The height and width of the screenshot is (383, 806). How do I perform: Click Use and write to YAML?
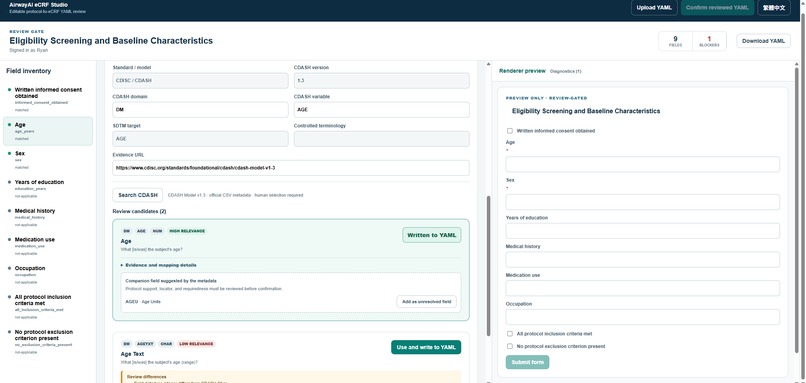point(426,347)
